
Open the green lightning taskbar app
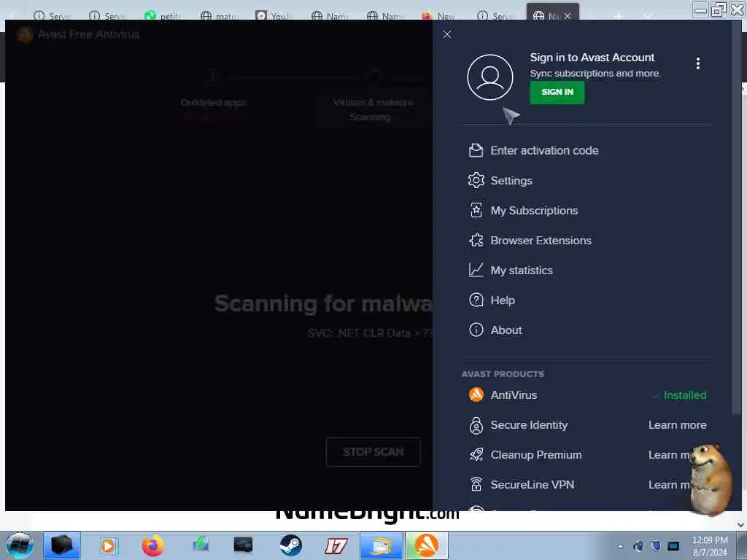pyautogui.click(x=201, y=545)
